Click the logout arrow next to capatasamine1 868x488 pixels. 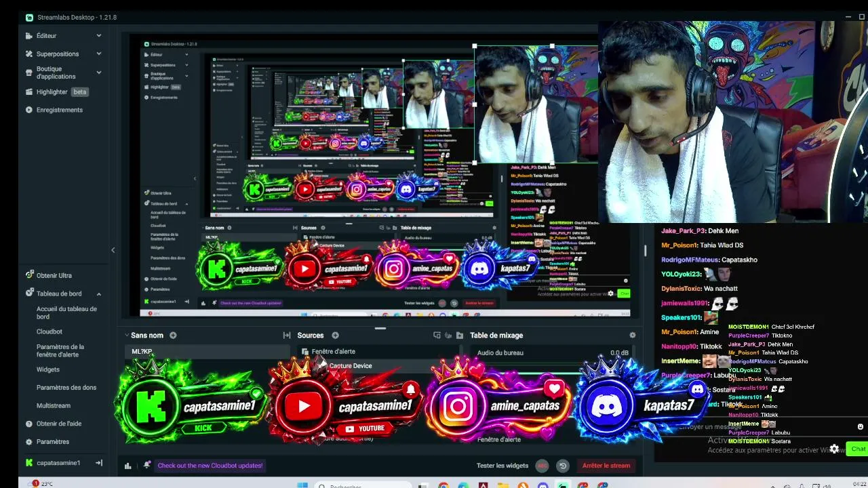(99, 463)
